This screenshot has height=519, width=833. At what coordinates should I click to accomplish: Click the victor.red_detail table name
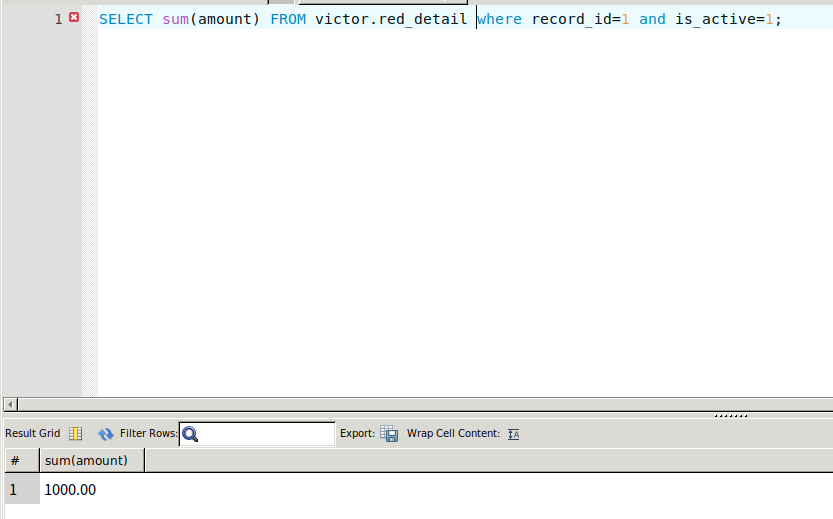pyautogui.click(x=391, y=19)
